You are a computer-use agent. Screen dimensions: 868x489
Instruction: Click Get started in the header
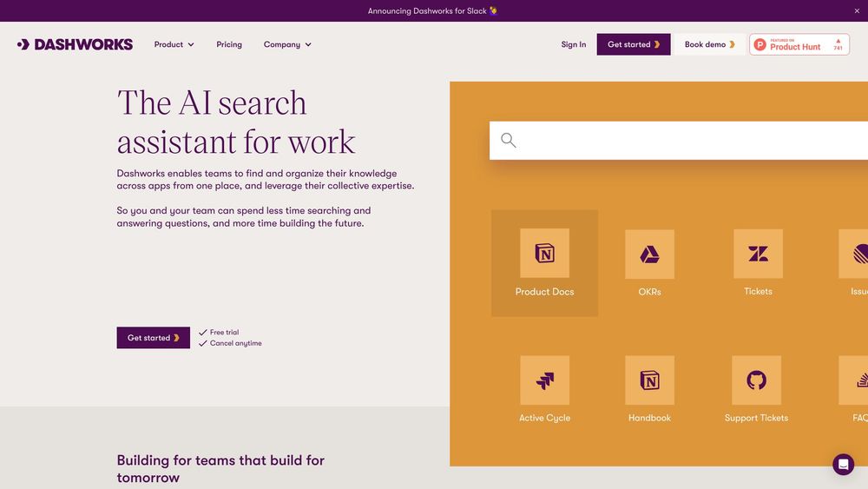click(x=634, y=44)
